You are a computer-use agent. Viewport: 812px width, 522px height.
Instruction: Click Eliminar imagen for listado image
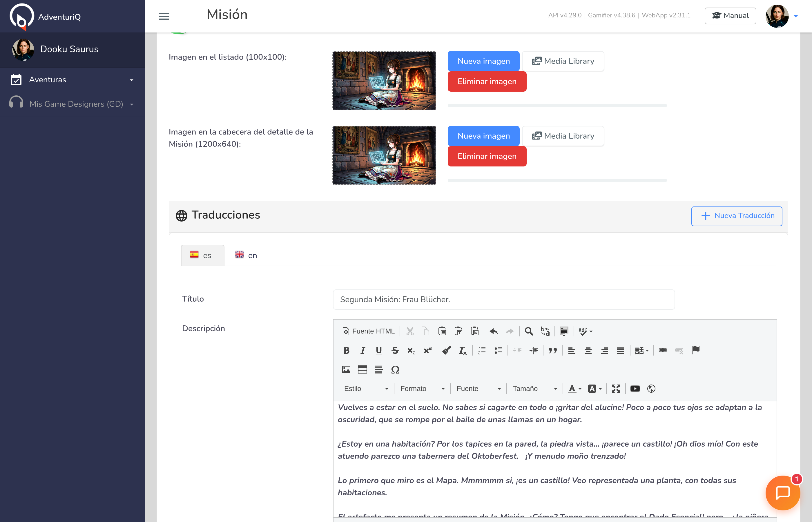tap(487, 81)
